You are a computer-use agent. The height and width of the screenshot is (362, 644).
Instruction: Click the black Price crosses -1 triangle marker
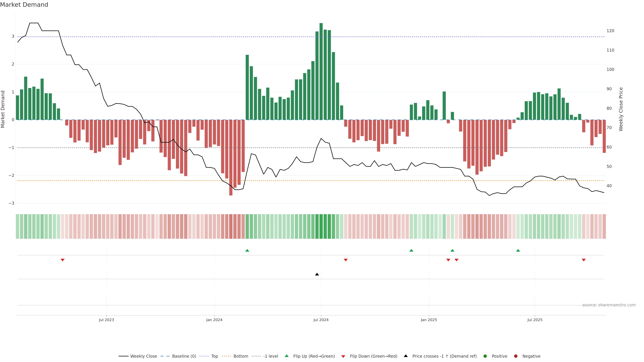point(317,274)
